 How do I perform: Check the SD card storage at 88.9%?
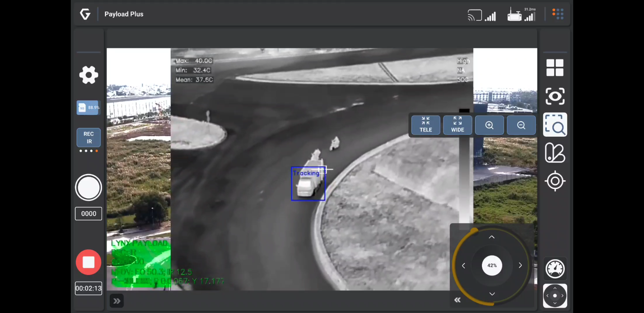(88, 107)
